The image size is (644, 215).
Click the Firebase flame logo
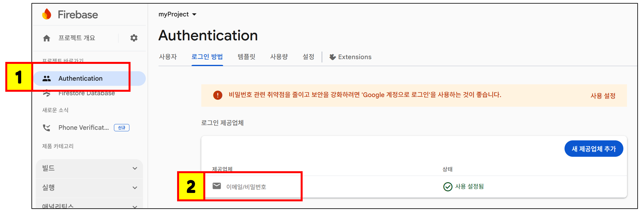tap(47, 14)
